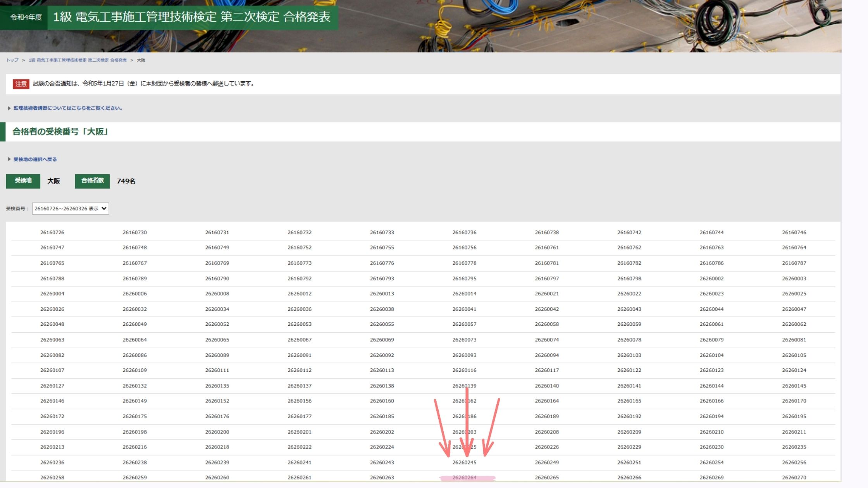This screenshot has width=868, height=488.
Task: Select the number 26260067
Action: [x=300, y=340]
